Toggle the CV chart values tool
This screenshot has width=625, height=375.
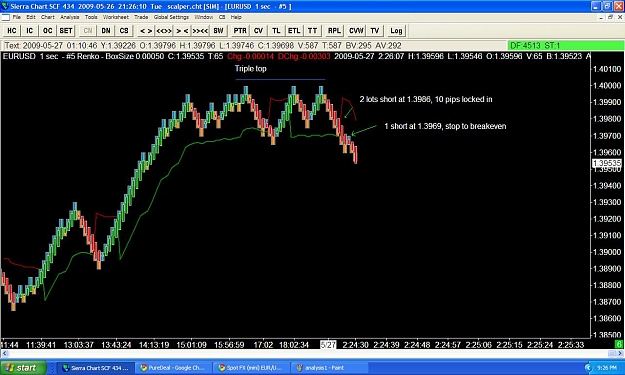(x=258, y=31)
